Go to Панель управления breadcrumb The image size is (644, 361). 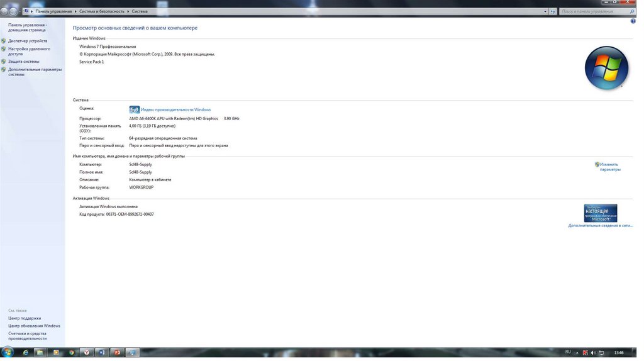click(53, 11)
